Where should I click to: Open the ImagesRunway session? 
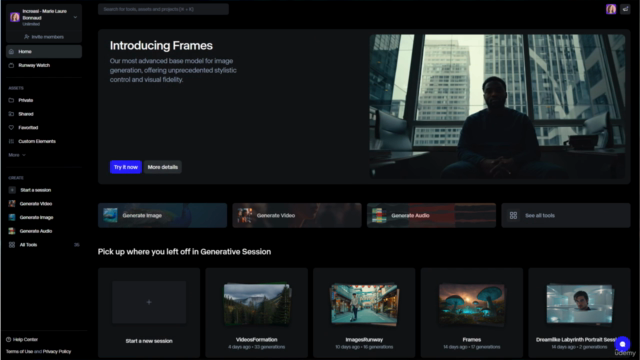[364, 313]
